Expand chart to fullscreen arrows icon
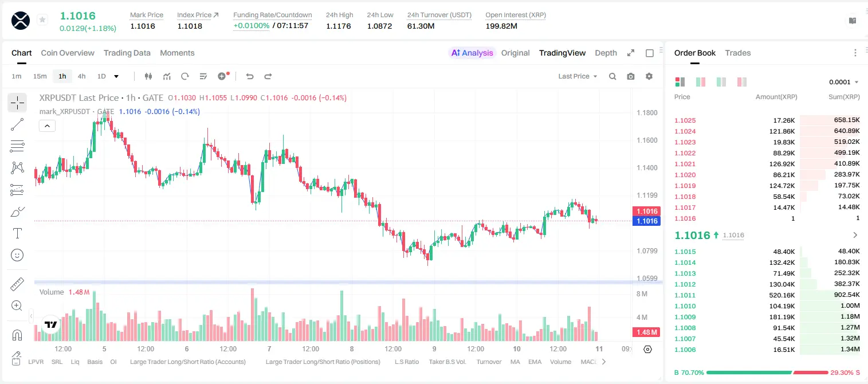Viewport: 868px width, 384px height. tap(631, 53)
